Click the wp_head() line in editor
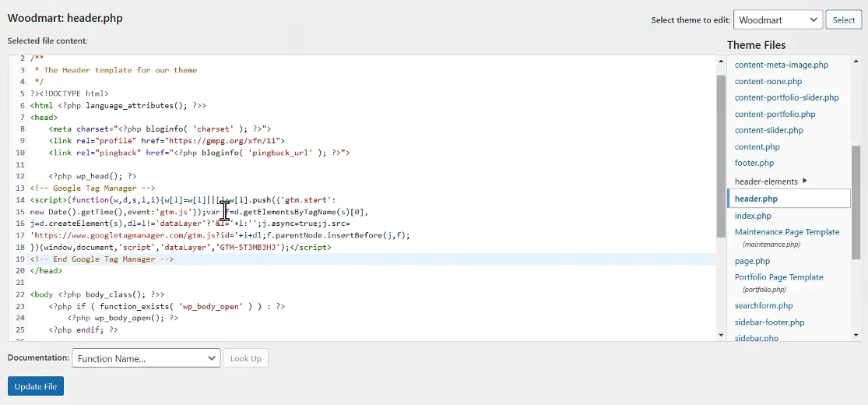Viewport: 868px width, 405px height. tap(93, 176)
